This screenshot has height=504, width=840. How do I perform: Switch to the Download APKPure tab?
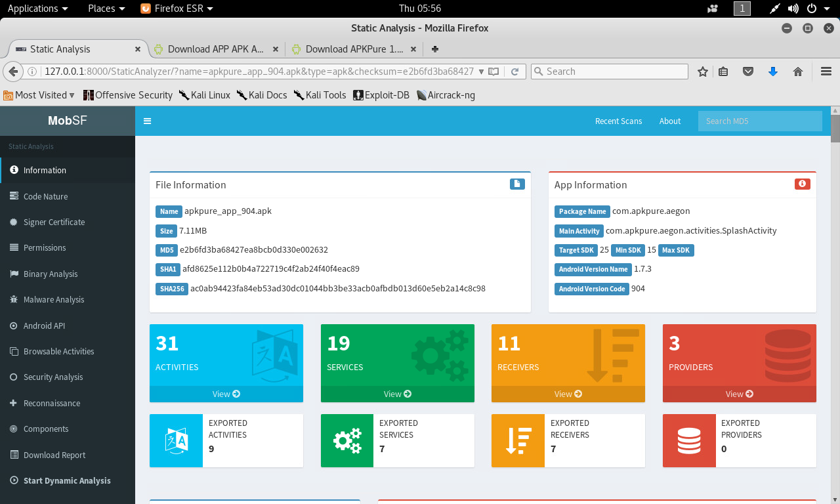353,49
